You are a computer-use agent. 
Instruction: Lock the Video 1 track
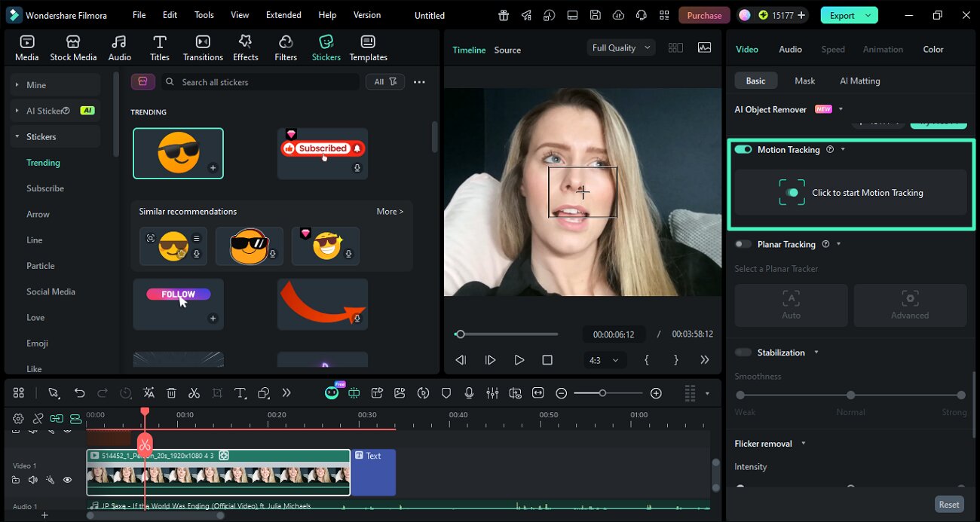tap(16, 480)
